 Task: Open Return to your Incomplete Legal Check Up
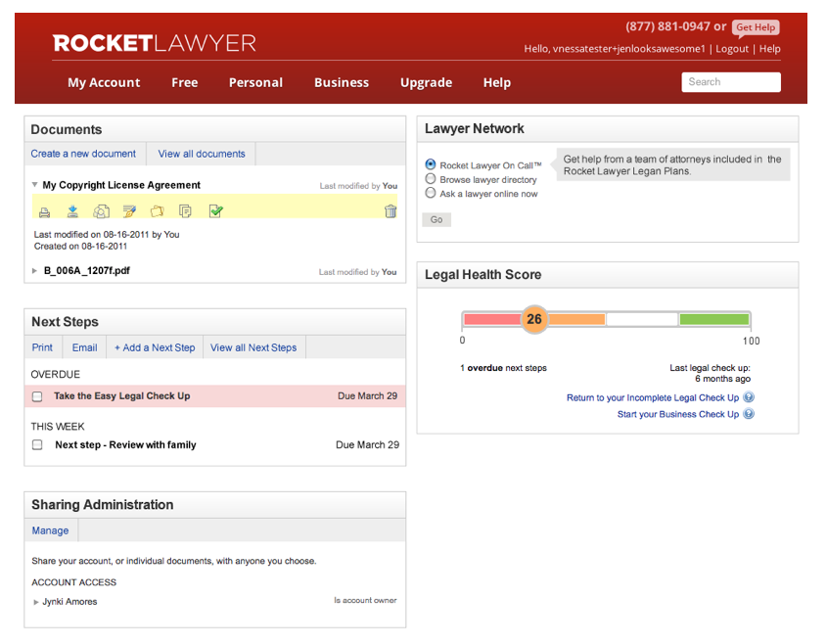click(653, 397)
